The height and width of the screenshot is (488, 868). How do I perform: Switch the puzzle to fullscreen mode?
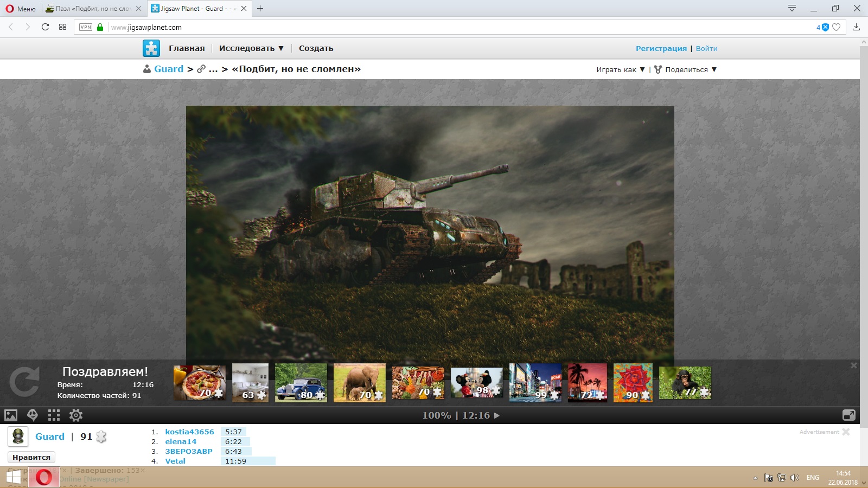coord(849,415)
